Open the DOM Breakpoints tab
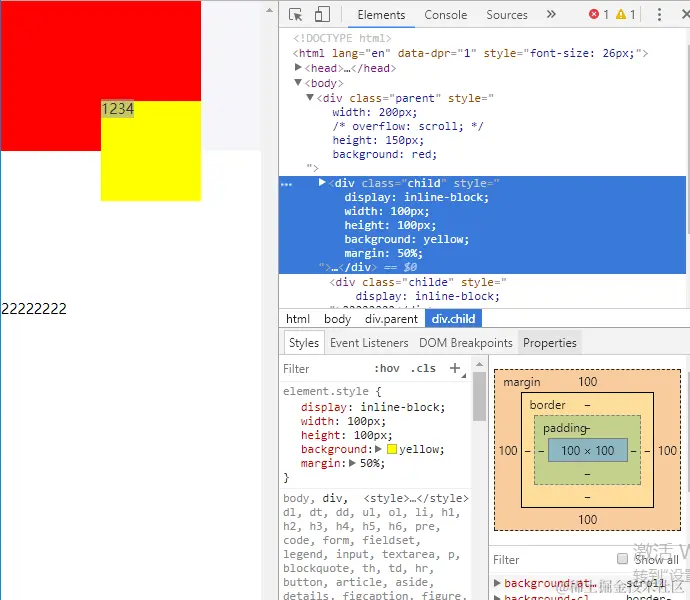The height and width of the screenshot is (600, 690). coord(466,343)
